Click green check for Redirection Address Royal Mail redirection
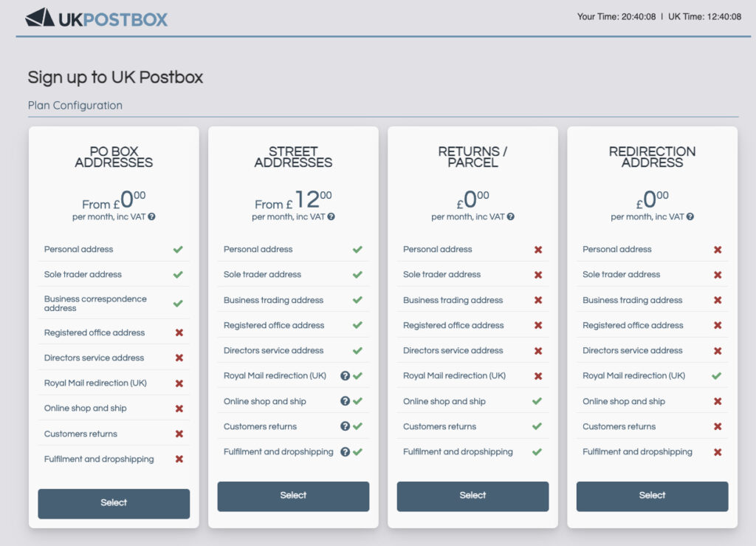 [x=717, y=376]
